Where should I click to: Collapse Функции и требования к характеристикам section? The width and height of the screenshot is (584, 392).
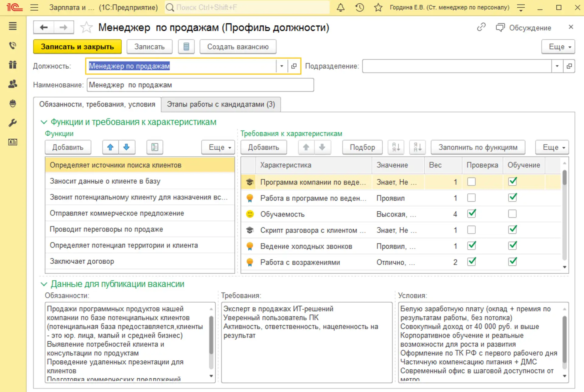click(44, 122)
